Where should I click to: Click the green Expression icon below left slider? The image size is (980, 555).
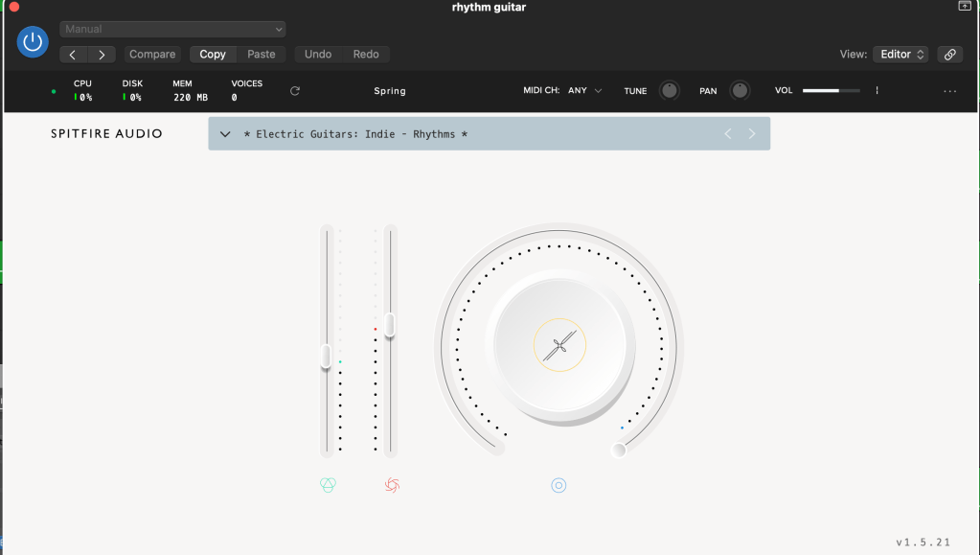[x=328, y=485]
